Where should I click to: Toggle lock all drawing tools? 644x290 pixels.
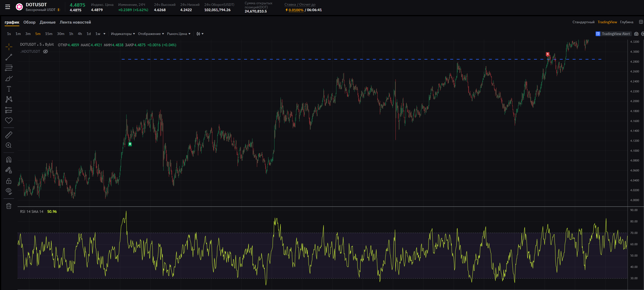pos(9,181)
